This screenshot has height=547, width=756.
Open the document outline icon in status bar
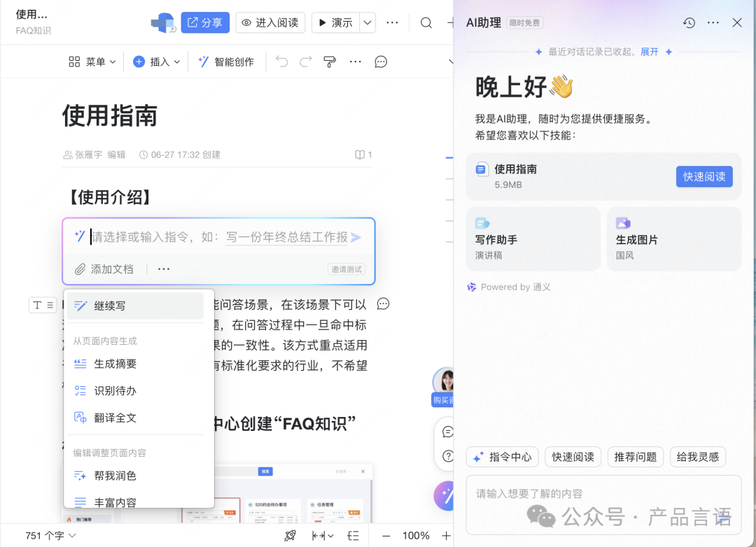tap(353, 535)
